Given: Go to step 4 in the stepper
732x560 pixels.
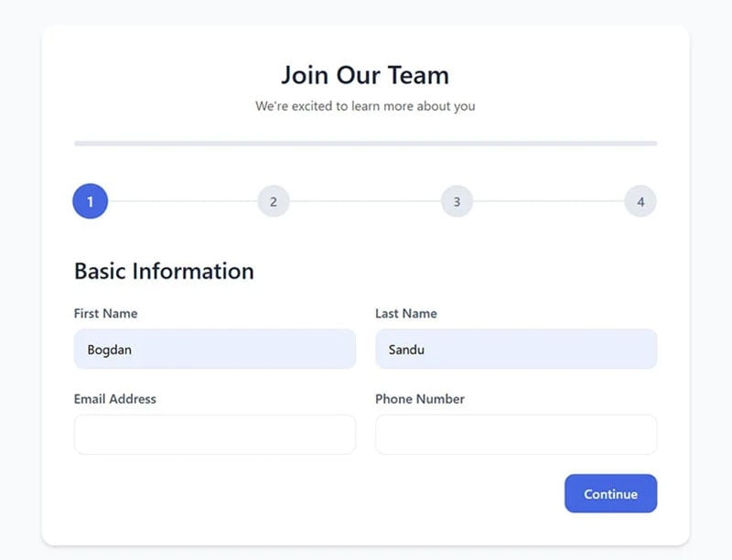Looking at the screenshot, I should tap(640, 201).
